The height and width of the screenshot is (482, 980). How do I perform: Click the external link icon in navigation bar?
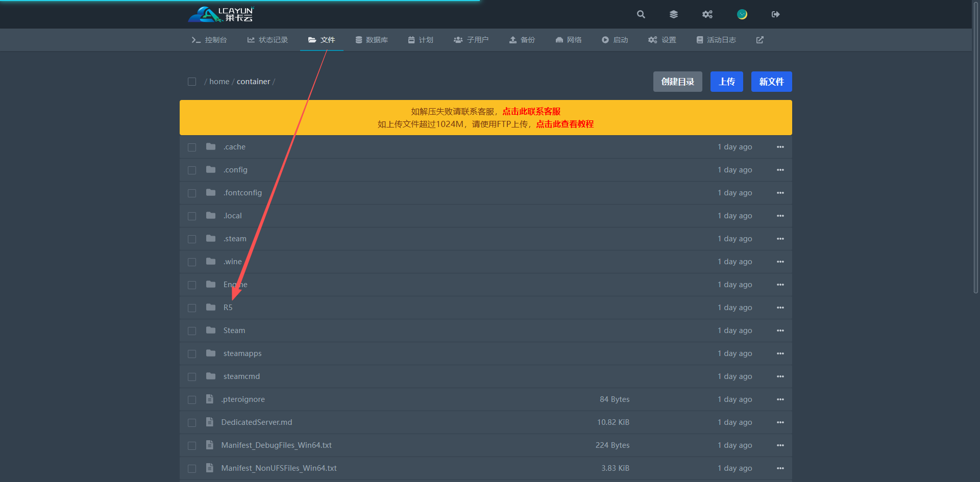point(759,40)
